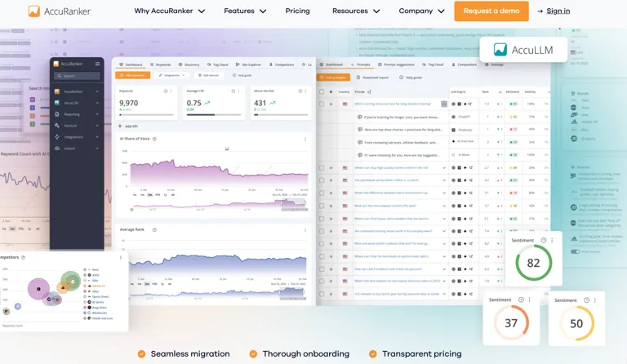Click the Request a demo button
The height and width of the screenshot is (364, 627).
(491, 11)
